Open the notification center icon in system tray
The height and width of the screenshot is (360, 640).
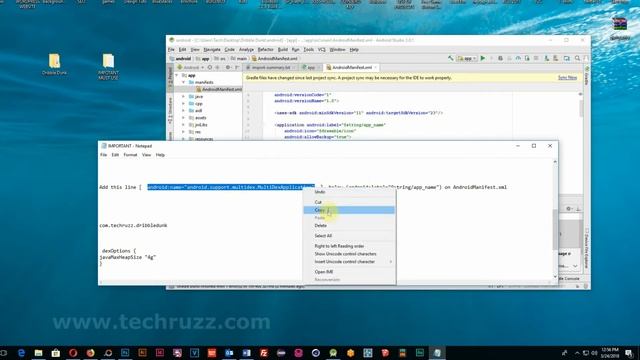click(629, 353)
